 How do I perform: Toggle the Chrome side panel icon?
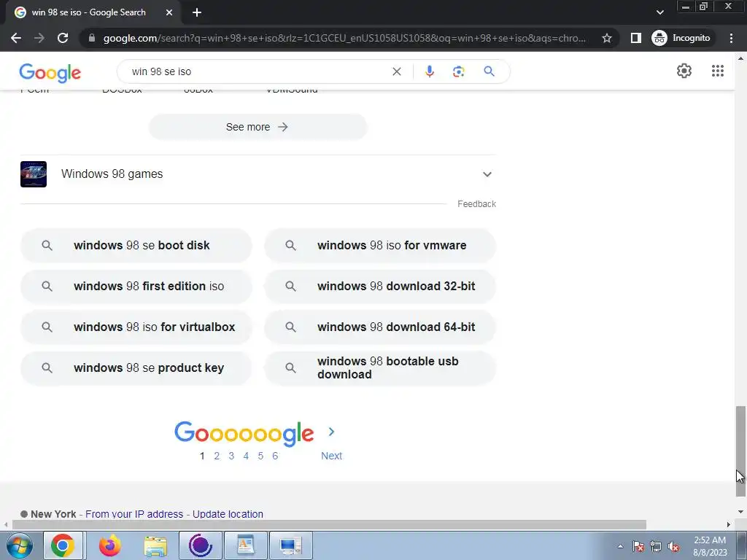pyautogui.click(x=635, y=38)
